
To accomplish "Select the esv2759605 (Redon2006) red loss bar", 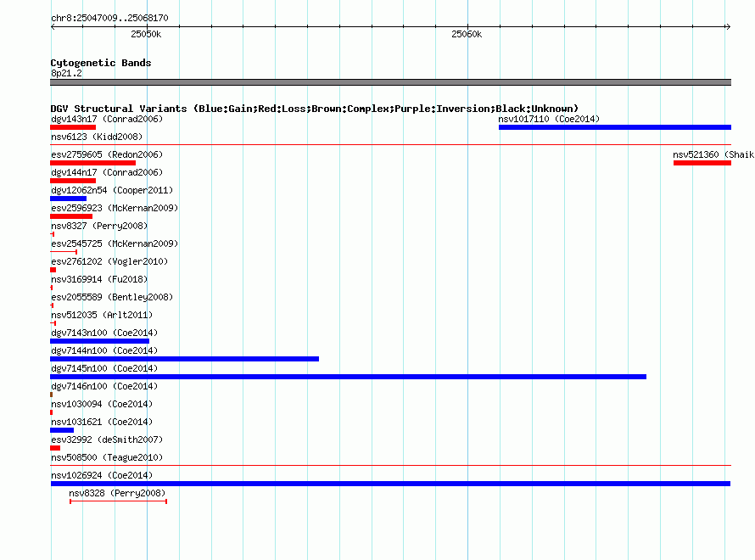I will [x=93, y=163].
